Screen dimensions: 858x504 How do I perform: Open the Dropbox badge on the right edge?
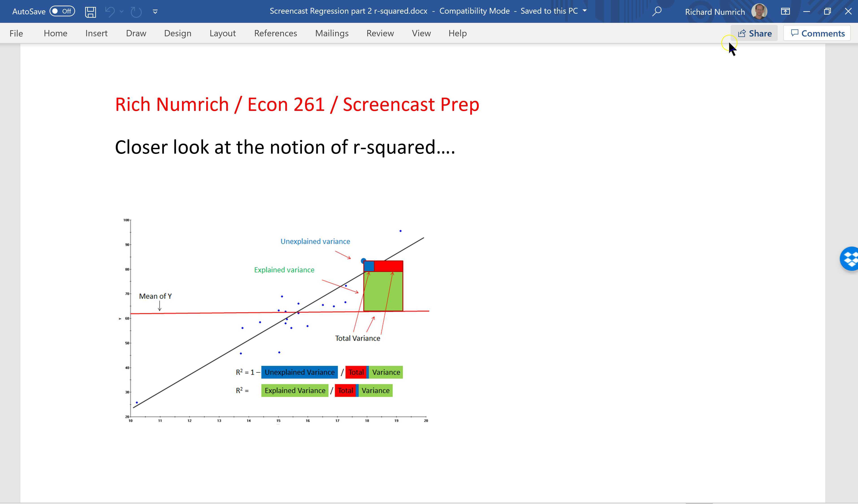click(851, 259)
